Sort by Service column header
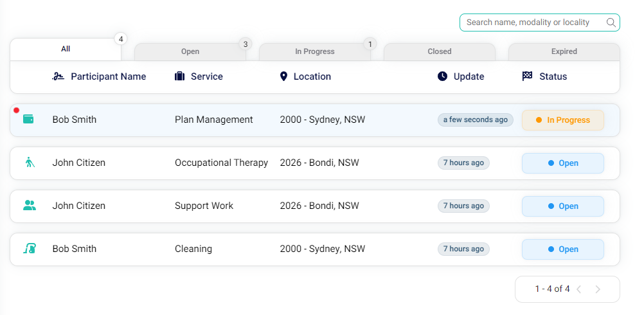The image size is (644, 315). pyautogui.click(x=206, y=76)
